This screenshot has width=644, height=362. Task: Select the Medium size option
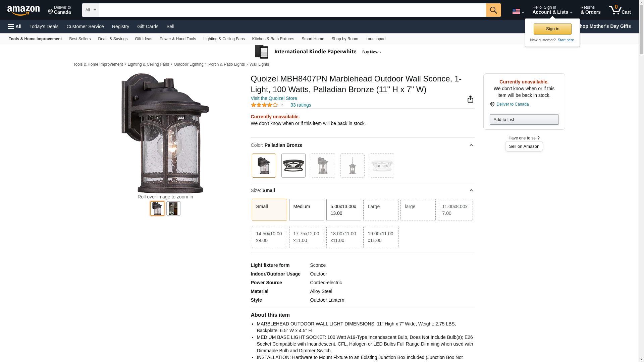coord(306,210)
